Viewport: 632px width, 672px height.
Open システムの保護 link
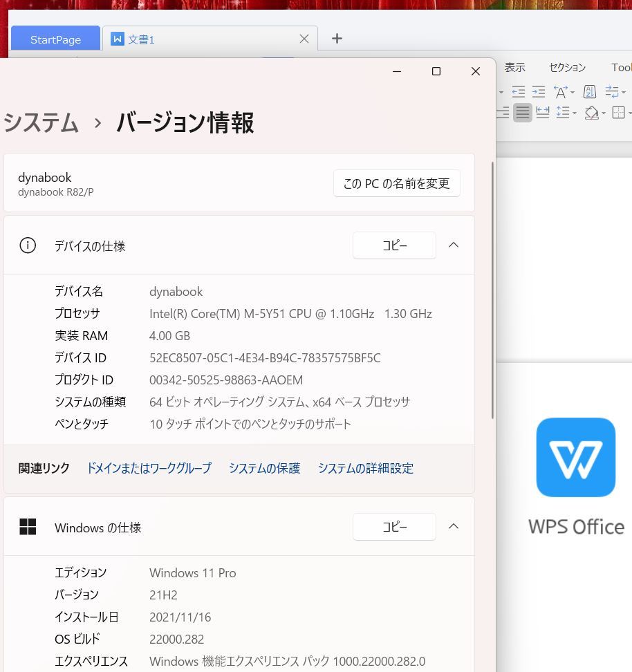pyautogui.click(x=265, y=468)
